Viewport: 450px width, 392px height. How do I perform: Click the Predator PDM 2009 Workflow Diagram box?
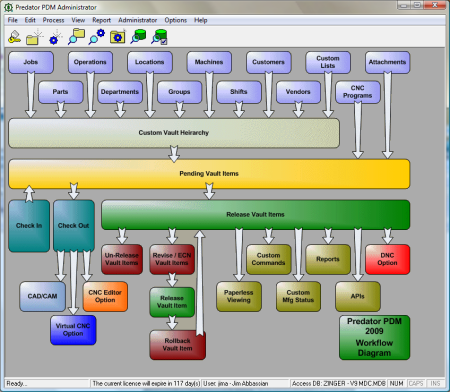click(374, 337)
